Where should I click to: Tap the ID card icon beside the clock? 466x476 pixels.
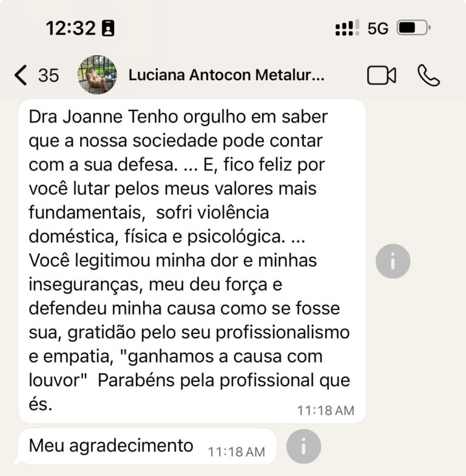tap(108, 28)
